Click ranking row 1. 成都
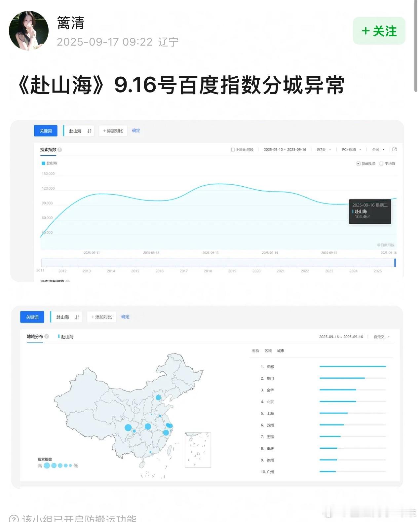Image resolution: width=420 pixels, height=522 pixels. [323, 366]
